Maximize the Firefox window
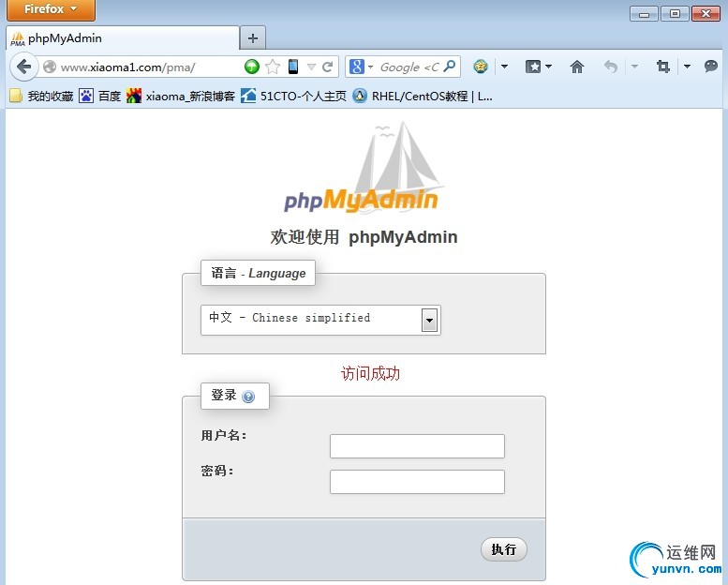 (675, 14)
